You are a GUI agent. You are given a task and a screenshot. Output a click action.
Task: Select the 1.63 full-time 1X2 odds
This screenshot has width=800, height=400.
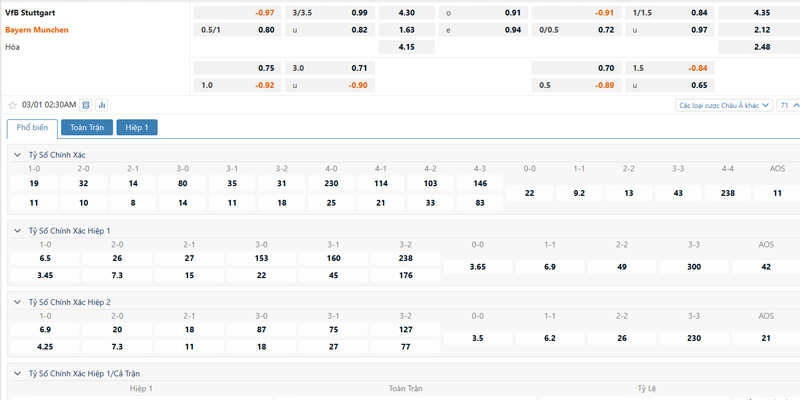407,30
